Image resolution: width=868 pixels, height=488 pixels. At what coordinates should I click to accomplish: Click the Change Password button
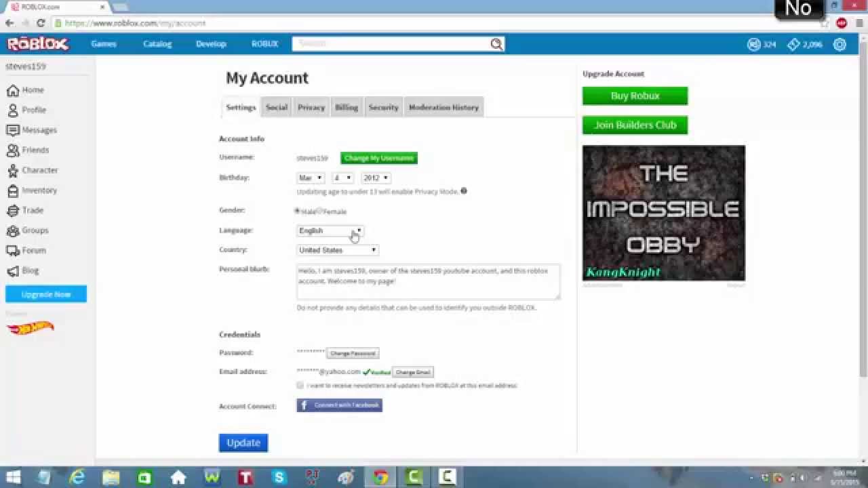tap(353, 353)
